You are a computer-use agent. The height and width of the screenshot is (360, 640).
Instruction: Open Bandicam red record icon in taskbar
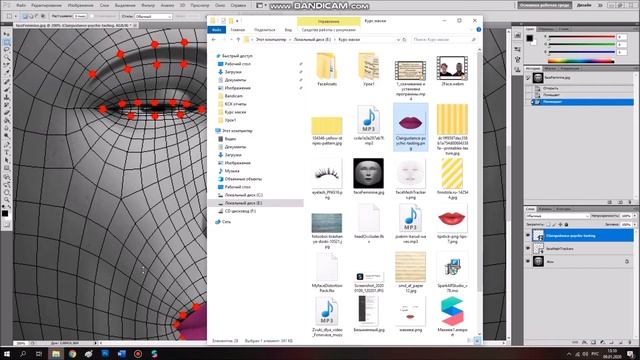[x=138, y=353]
